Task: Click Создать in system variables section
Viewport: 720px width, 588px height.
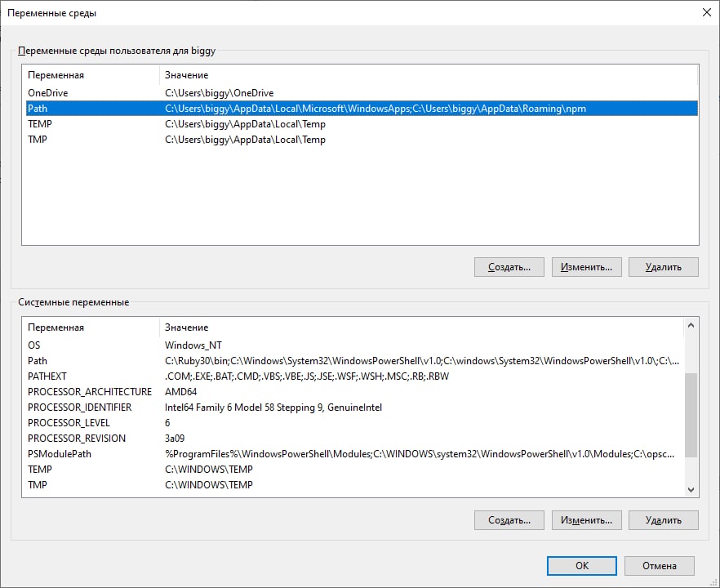Action: (x=509, y=520)
